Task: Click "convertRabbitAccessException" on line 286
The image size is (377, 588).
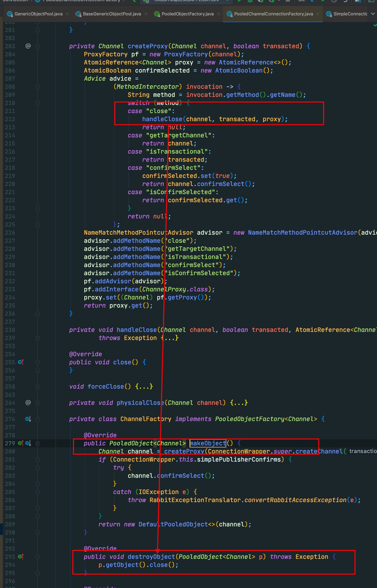Action: (x=296, y=500)
